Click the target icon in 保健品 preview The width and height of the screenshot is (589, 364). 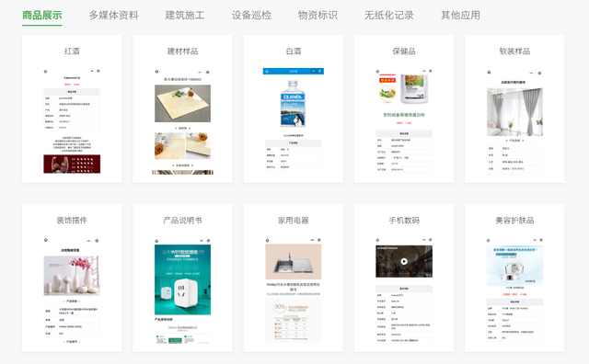tap(431, 71)
